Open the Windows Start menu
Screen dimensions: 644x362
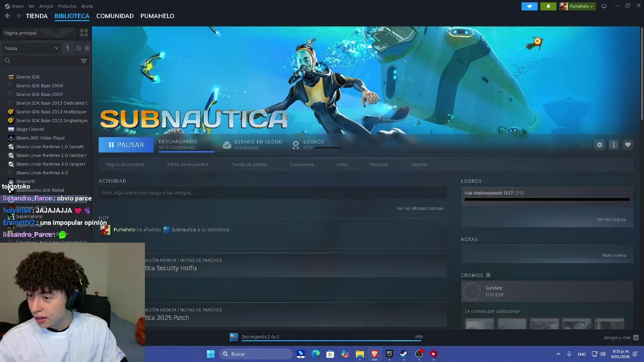[x=211, y=354]
